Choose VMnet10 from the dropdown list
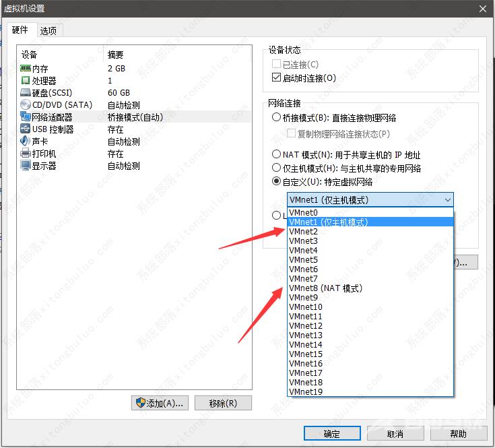The width and height of the screenshot is (495, 448). (x=370, y=307)
